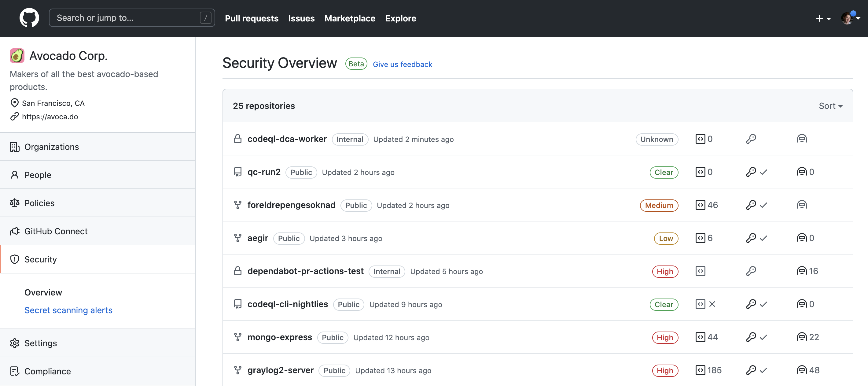Open the GitHub home logo
This screenshot has height=386, width=868.
point(29,18)
